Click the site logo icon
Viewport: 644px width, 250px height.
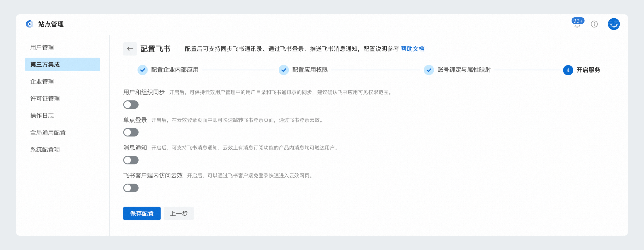coord(30,24)
